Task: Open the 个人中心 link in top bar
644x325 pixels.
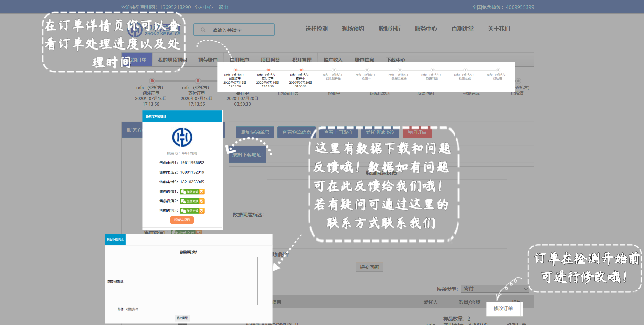Action: pos(203,7)
